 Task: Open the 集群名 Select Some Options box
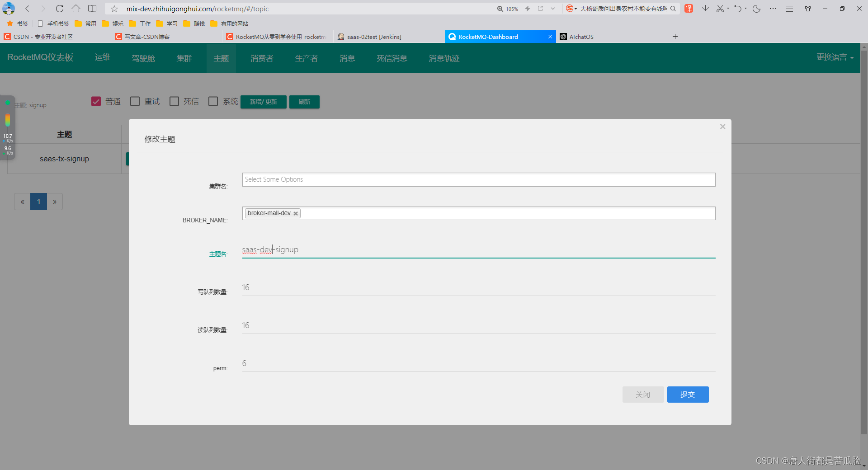pos(479,179)
